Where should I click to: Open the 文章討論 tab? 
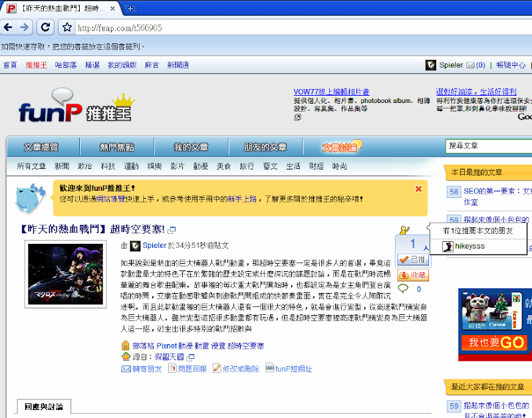pyautogui.click(x=341, y=147)
